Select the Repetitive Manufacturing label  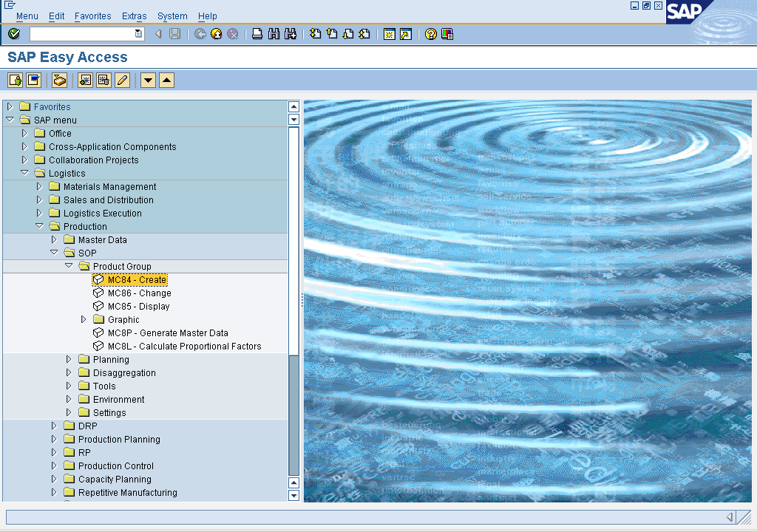click(x=128, y=492)
